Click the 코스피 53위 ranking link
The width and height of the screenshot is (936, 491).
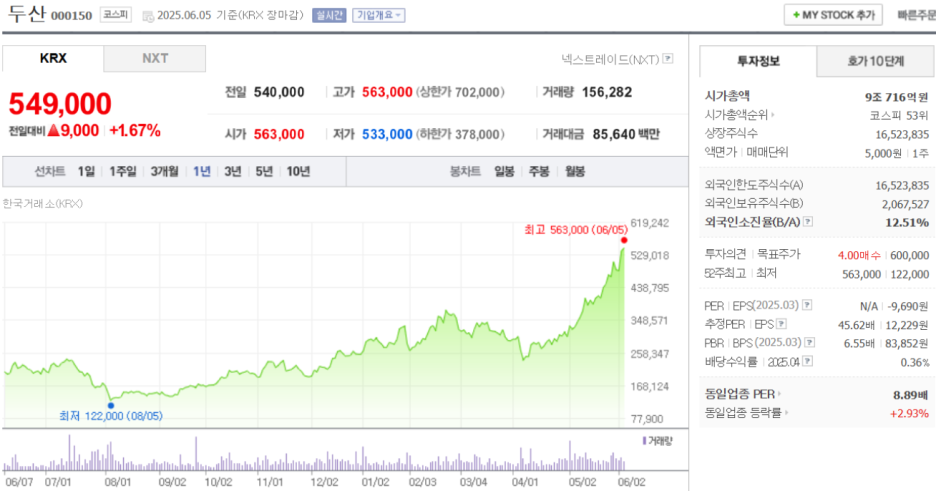[x=898, y=115]
